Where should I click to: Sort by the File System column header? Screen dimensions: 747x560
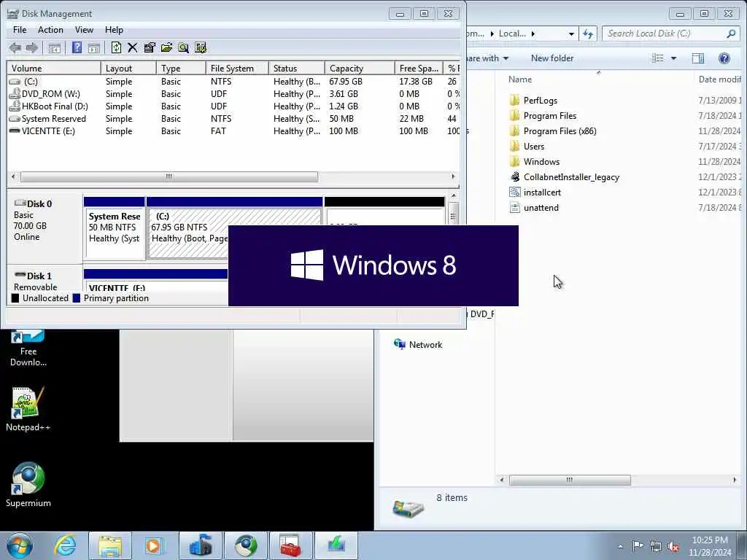(237, 68)
